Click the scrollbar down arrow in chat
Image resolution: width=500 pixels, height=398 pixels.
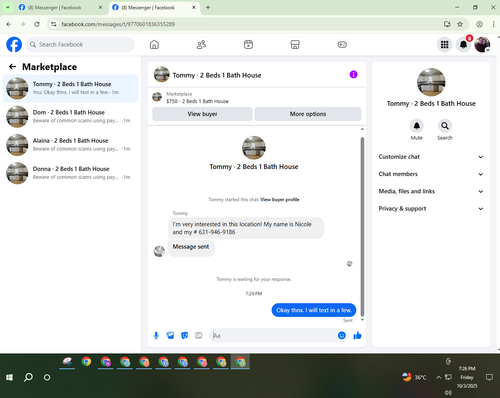tap(362, 320)
